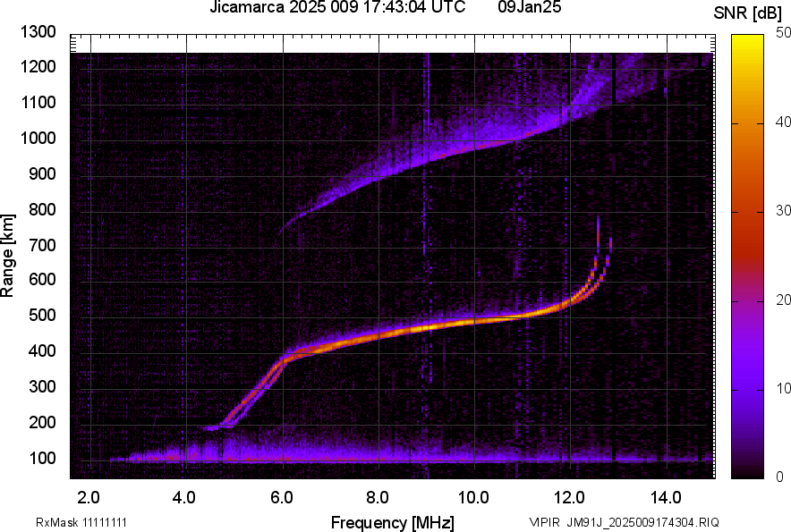Click the frequency axis label '8.0'
This screenshot has height=532, width=791.
pyautogui.click(x=378, y=497)
